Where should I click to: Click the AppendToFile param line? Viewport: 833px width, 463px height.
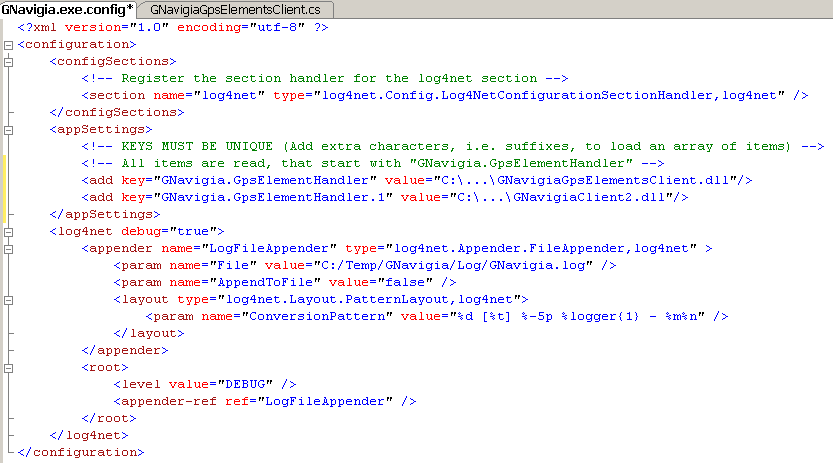point(285,282)
